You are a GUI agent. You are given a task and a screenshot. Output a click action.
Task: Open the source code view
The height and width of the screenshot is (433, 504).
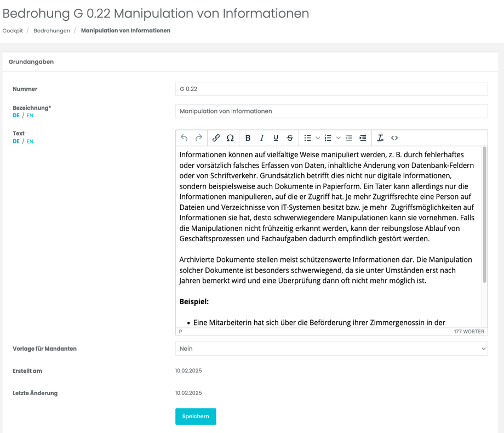click(x=394, y=138)
